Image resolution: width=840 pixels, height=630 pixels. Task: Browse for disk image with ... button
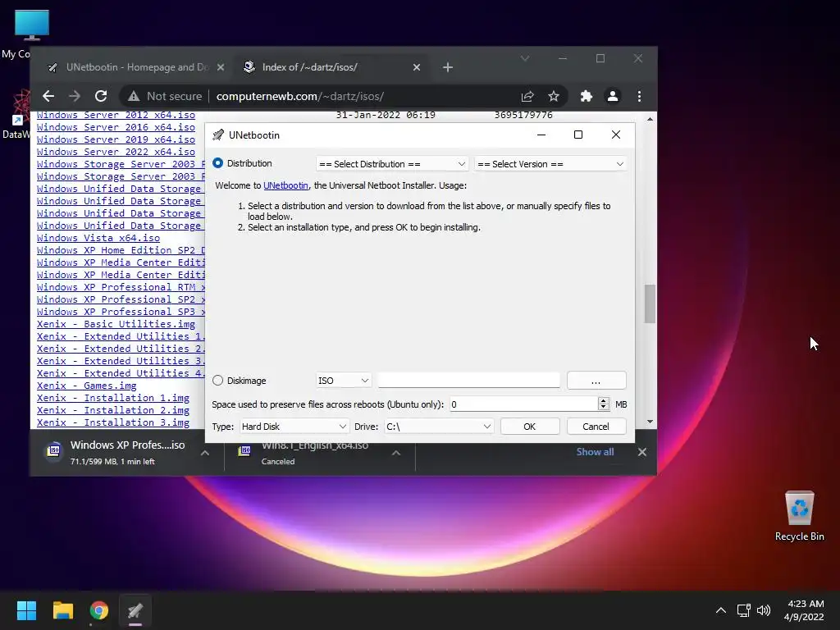pos(596,381)
